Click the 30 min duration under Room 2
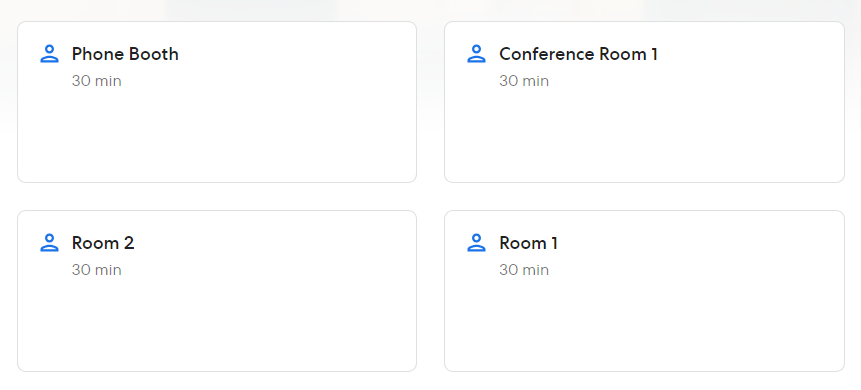The image size is (861, 390). tap(97, 270)
